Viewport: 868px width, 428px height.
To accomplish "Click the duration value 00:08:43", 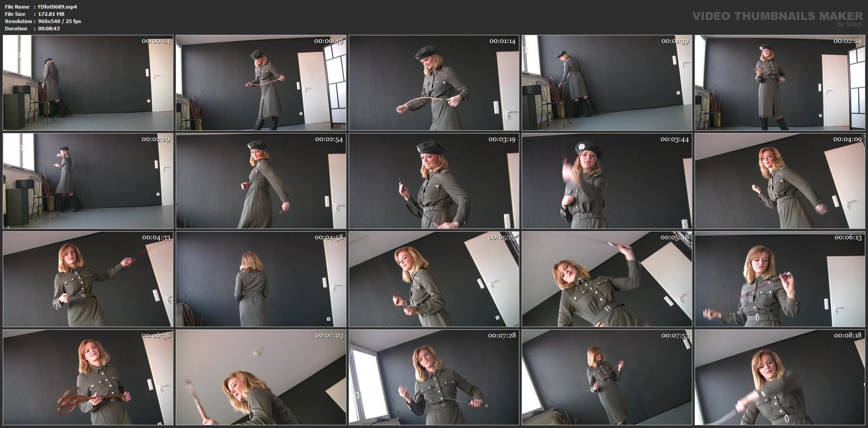I will 49,29.
